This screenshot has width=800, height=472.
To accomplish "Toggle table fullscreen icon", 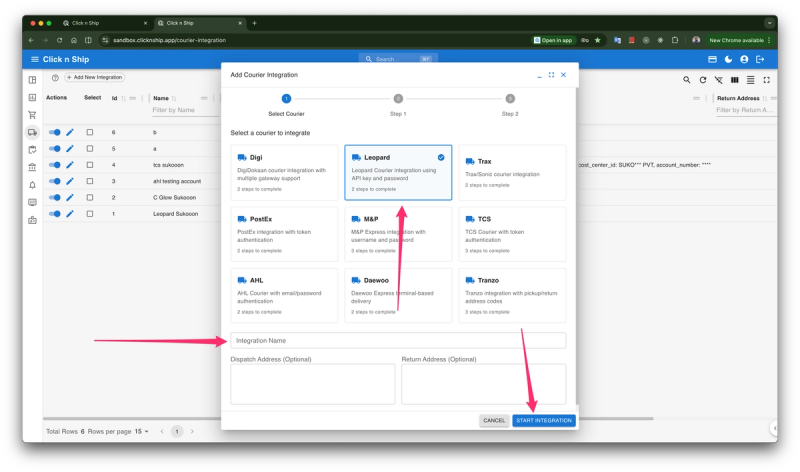I will pos(766,80).
